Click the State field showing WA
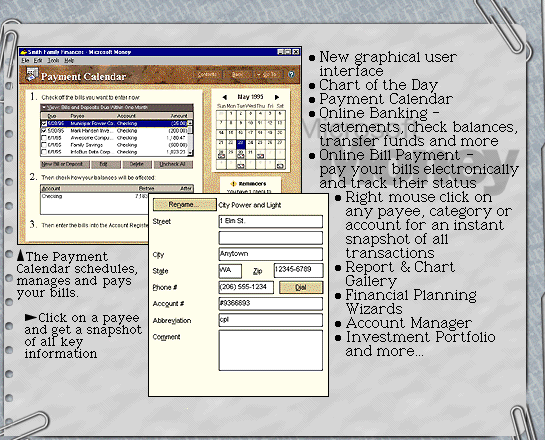 tap(230, 271)
